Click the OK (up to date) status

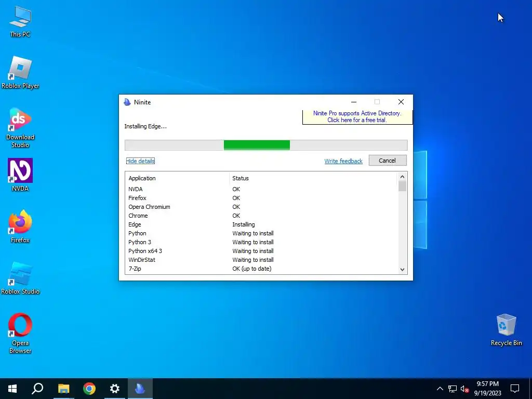pyautogui.click(x=252, y=269)
